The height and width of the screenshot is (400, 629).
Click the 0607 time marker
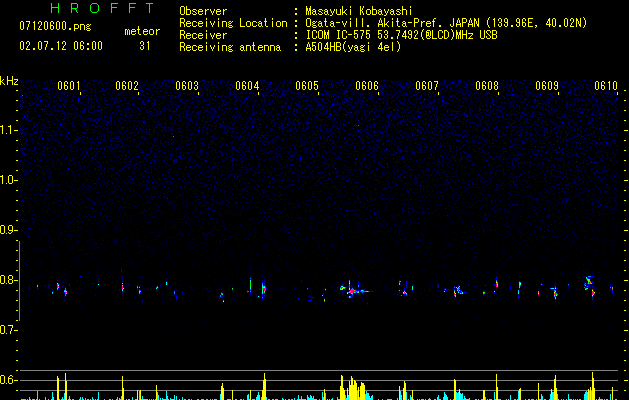(427, 86)
